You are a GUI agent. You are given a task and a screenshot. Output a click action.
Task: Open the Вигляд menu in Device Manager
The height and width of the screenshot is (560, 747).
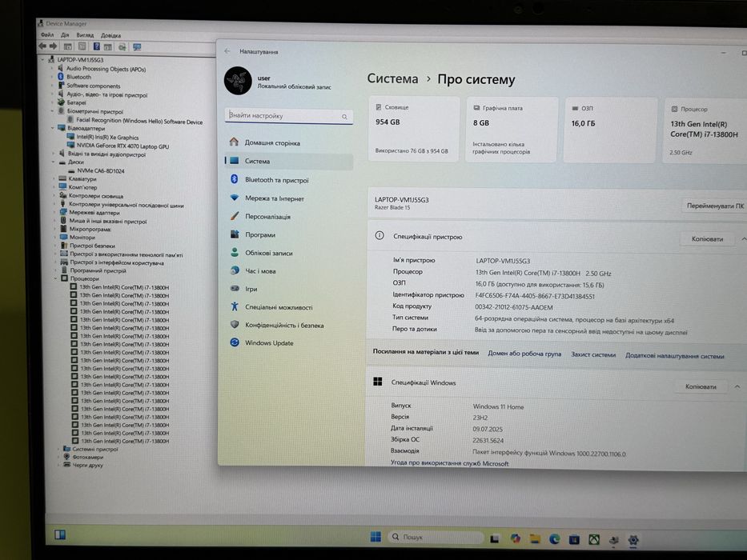click(x=85, y=35)
